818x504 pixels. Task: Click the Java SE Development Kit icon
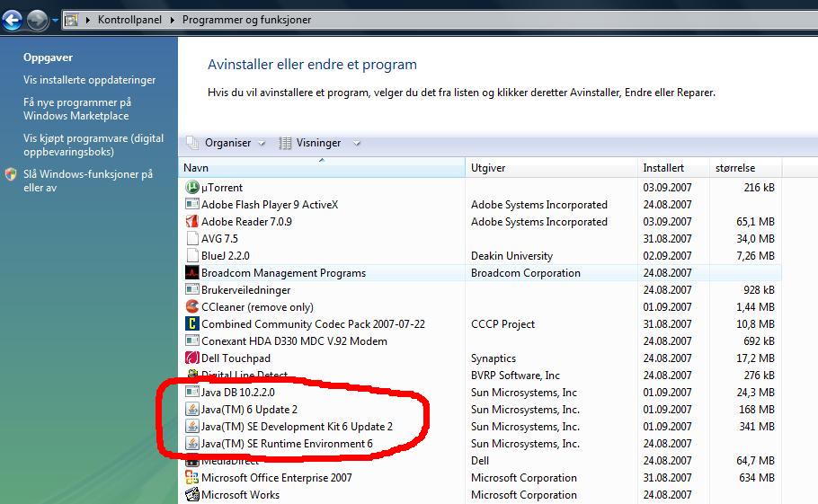pyautogui.click(x=192, y=427)
